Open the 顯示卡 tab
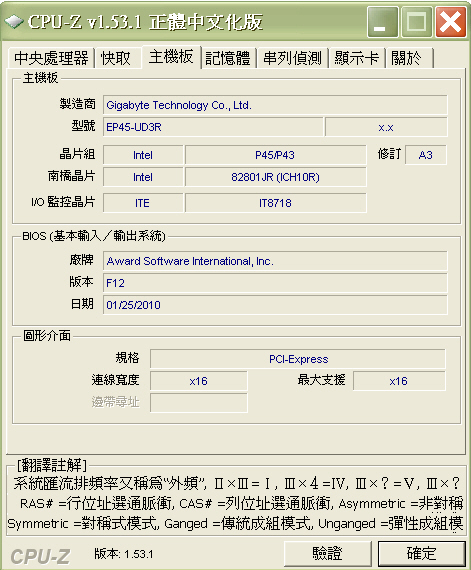This screenshot has height=570, width=471. click(357, 58)
